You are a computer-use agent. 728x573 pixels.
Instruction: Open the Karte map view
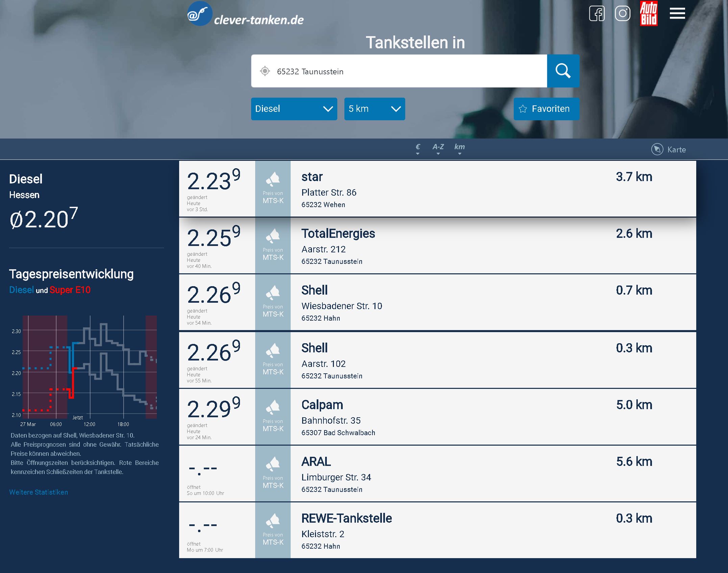[669, 149]
